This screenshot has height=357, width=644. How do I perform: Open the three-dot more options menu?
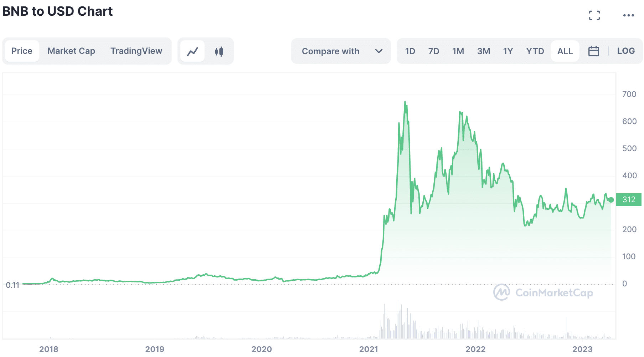tap(628, 15)
